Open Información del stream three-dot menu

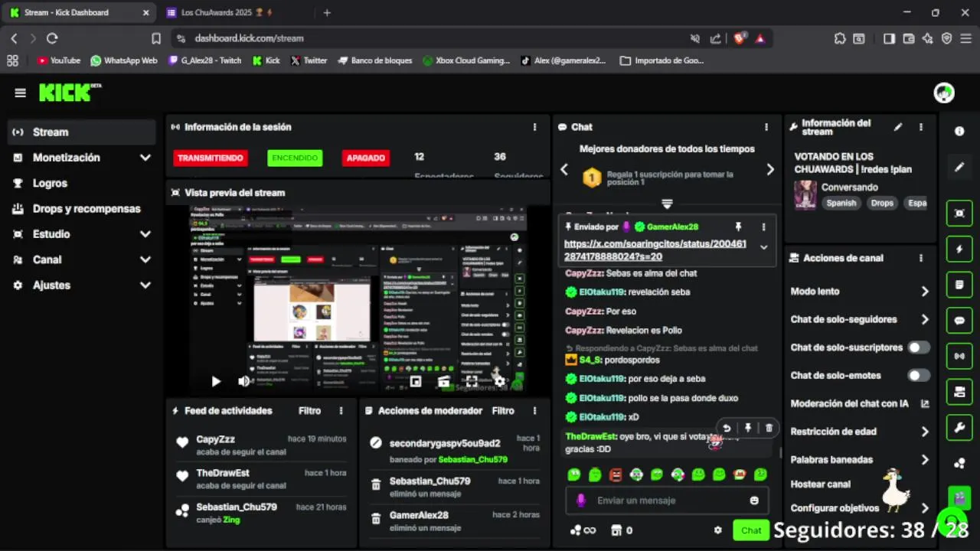pos(921,127)
